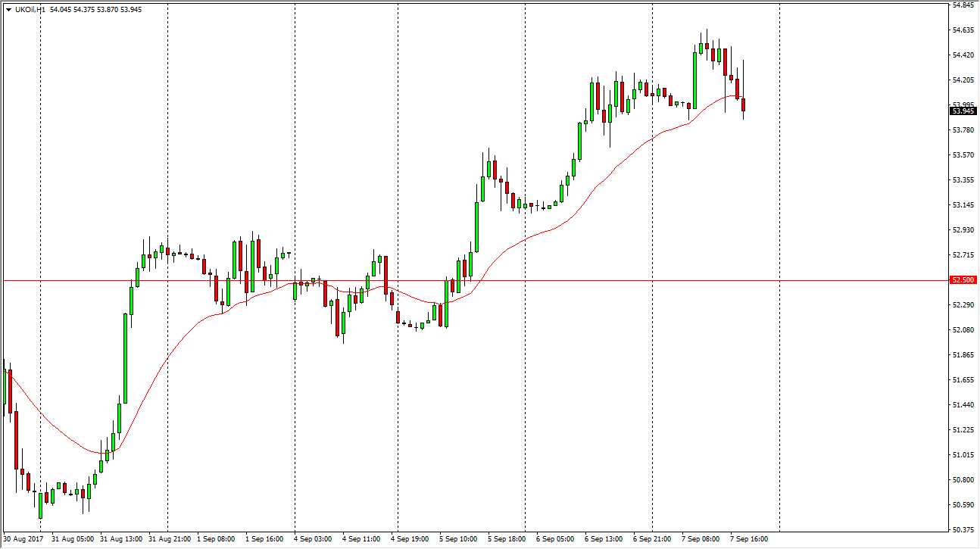
Task: Click the 30 Aug 2017 date label
Action: [22, 540]
